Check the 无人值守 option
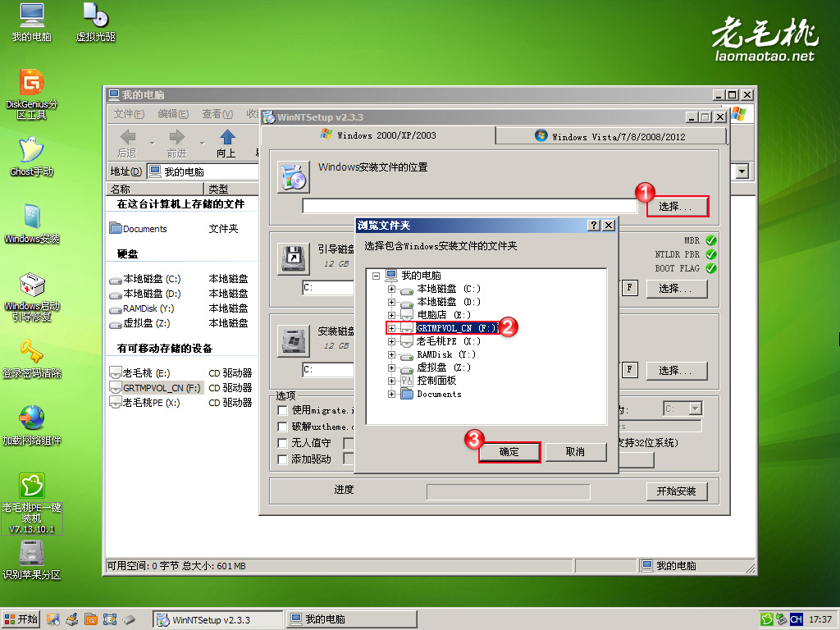Image resolution: width=840 pixels, height=630 pixels. (282, 443)
